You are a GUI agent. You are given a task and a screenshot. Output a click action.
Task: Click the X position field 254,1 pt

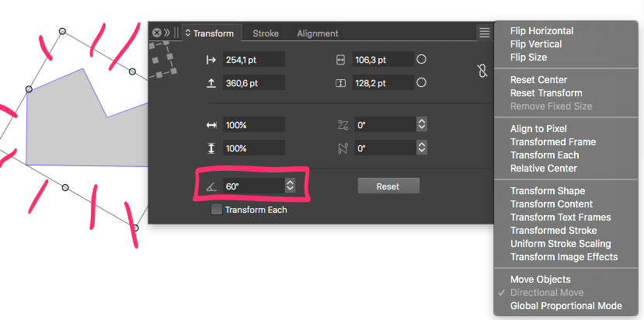coord(253,60)
